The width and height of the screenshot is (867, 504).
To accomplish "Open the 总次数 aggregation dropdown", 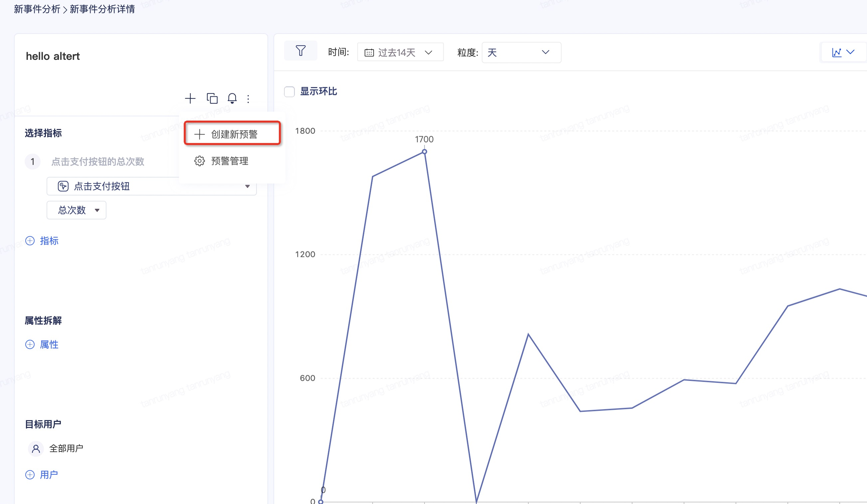I will click(77, 210).
